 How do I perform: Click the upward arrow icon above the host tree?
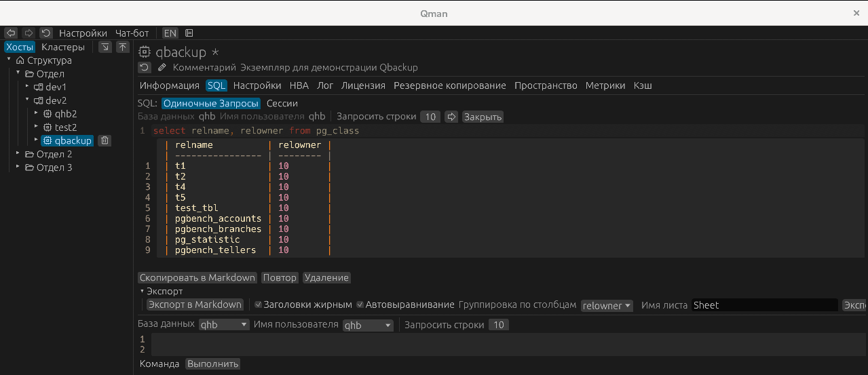pos(122,47)
